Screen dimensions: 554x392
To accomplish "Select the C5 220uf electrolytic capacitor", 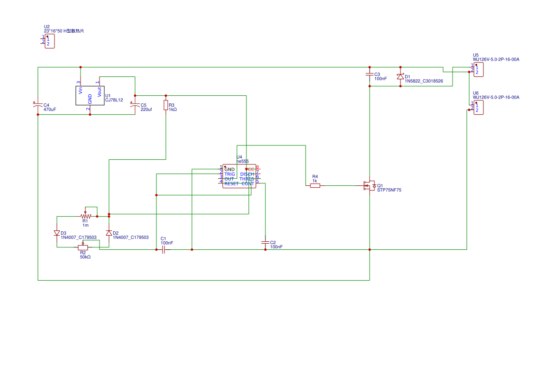I will click(135, 105).
